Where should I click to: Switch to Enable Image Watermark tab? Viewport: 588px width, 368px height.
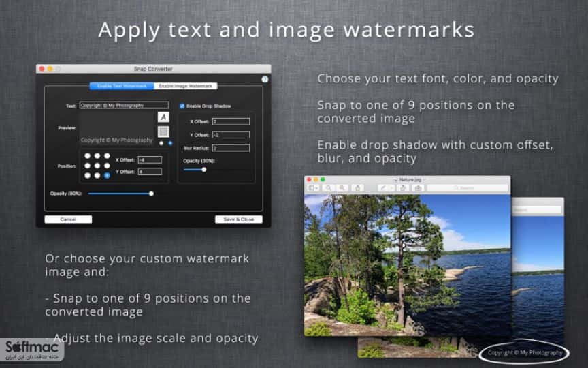(x=185, y=86)
